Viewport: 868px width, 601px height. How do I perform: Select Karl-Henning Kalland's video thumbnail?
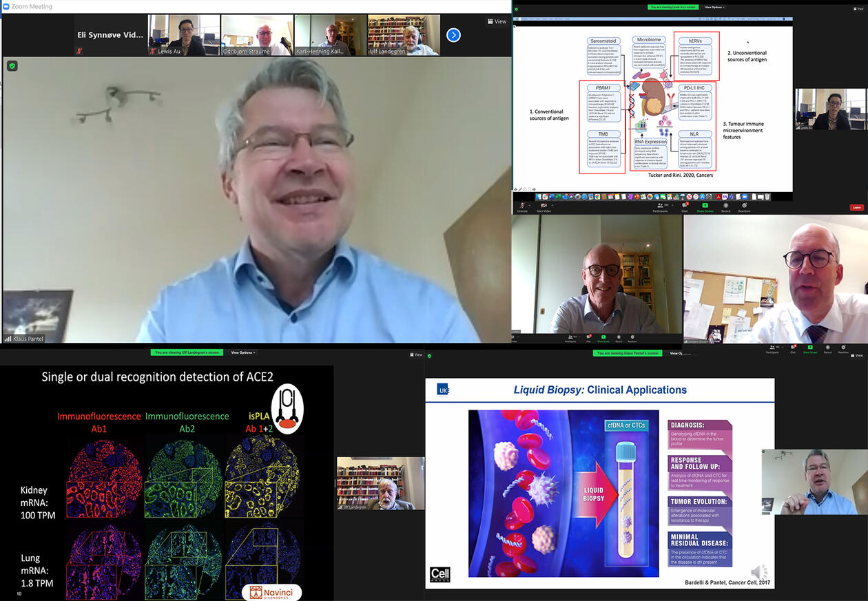(x=331, y=34)
